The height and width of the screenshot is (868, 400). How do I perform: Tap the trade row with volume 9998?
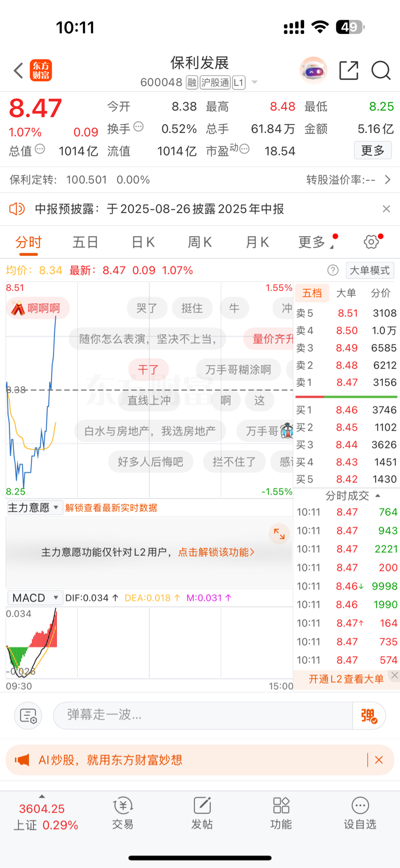(x=346, y=586)
